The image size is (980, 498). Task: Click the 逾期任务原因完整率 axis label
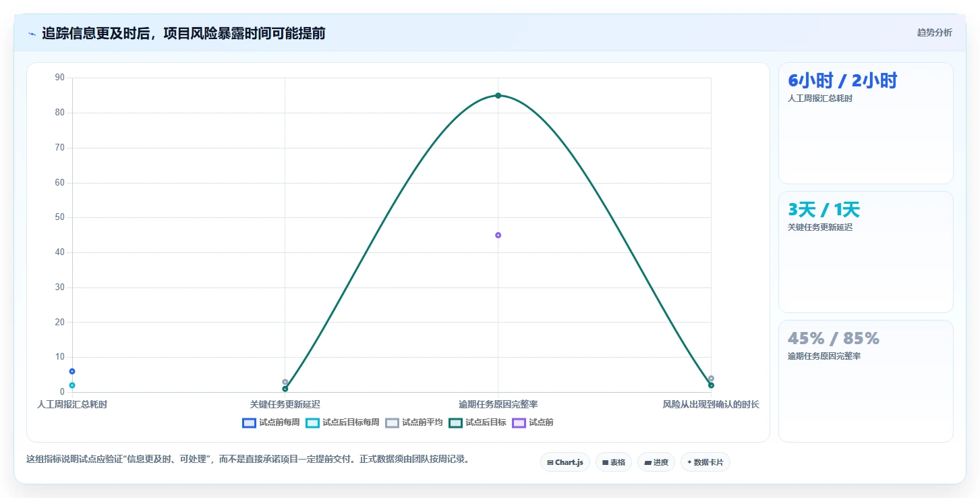pyautogui.click(x=498, y=404)
